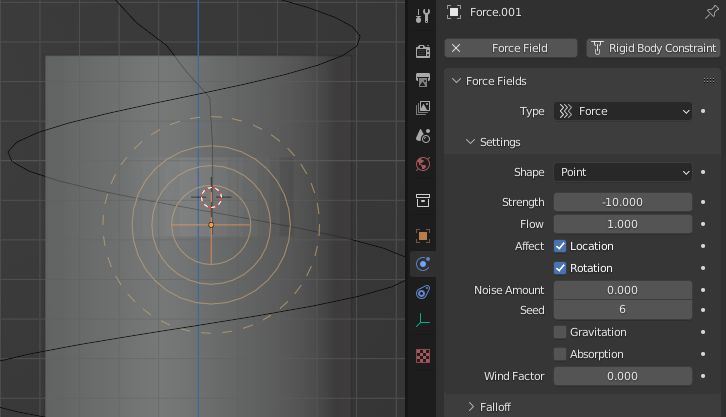Click the Strength field showing -10.000
Viewport: 726px width, 417px height.
[623, 202]
